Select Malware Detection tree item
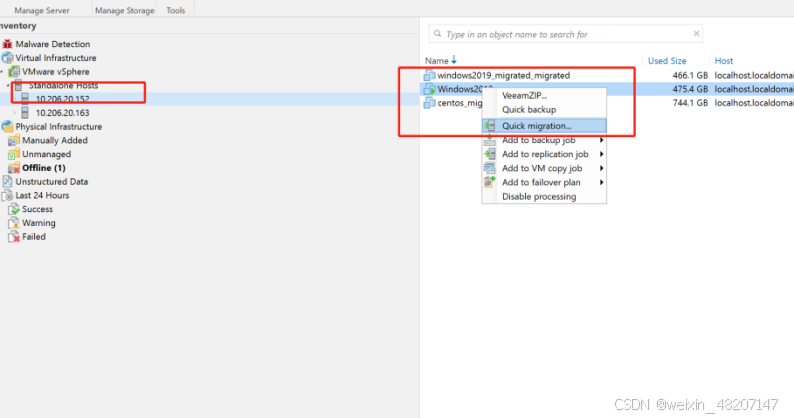Viewport: 794px width, 418px height. point(53,44)
